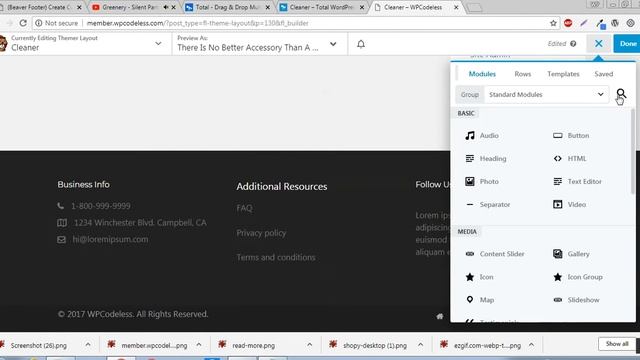The width and height of the screenshot is (640, 360).
Task: Reload the browser page
Action: 23,23
